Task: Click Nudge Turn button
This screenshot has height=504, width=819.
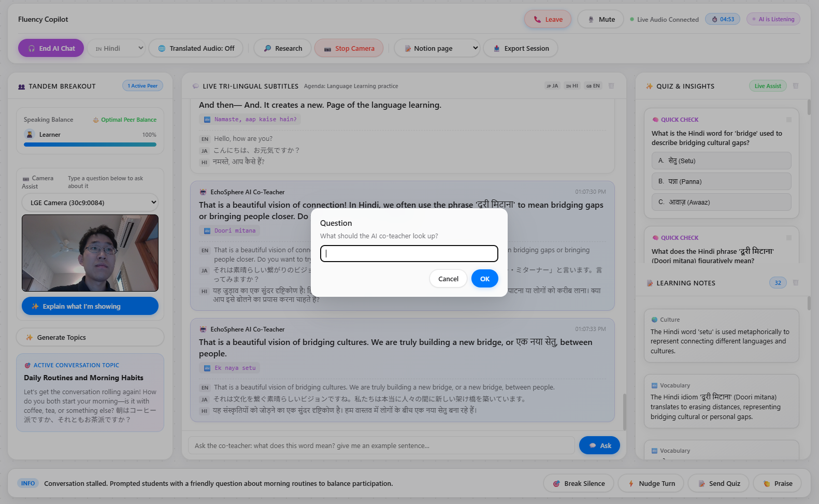Action: [651, 483]
